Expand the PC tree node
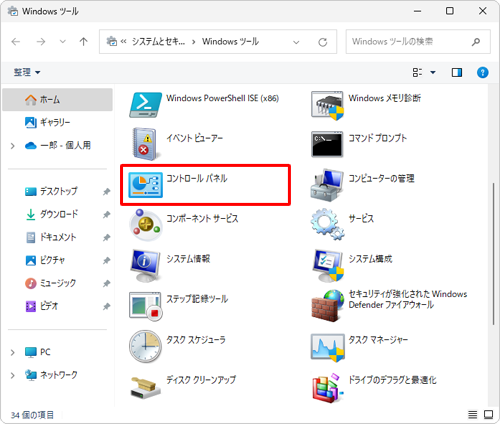Image resolution: width=500 pixels, height=424 pixels. coord(13,352)
